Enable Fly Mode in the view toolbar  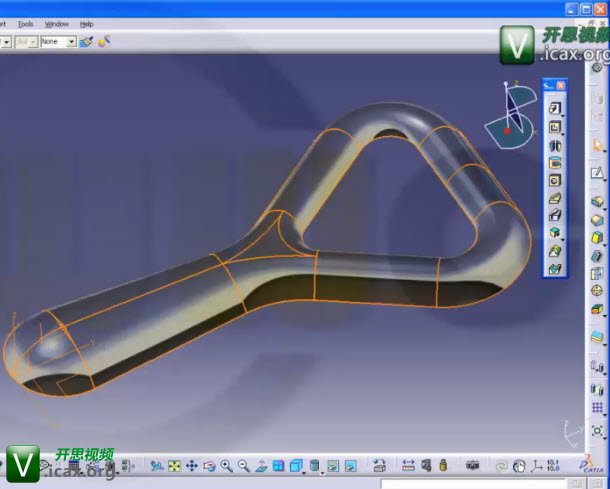pyautogui.click(x=157, y=466)
